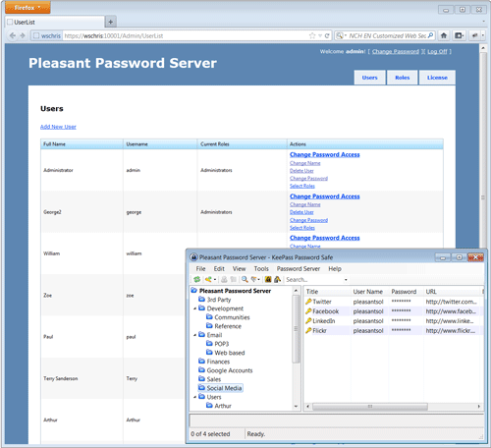Click the Log Off link

pos(437,51)
